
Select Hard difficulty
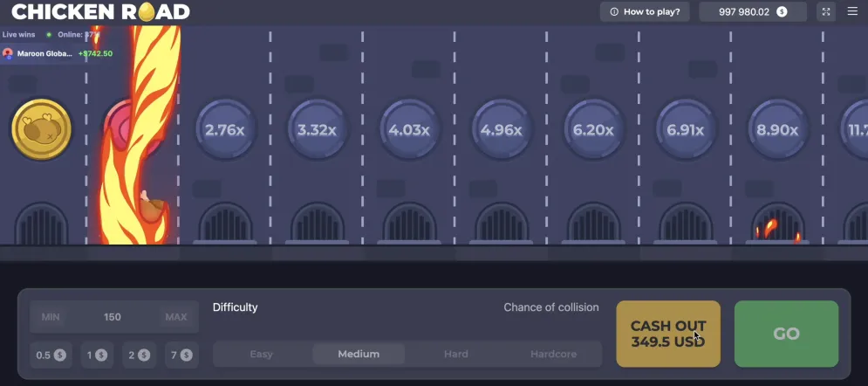pos(455,354)
